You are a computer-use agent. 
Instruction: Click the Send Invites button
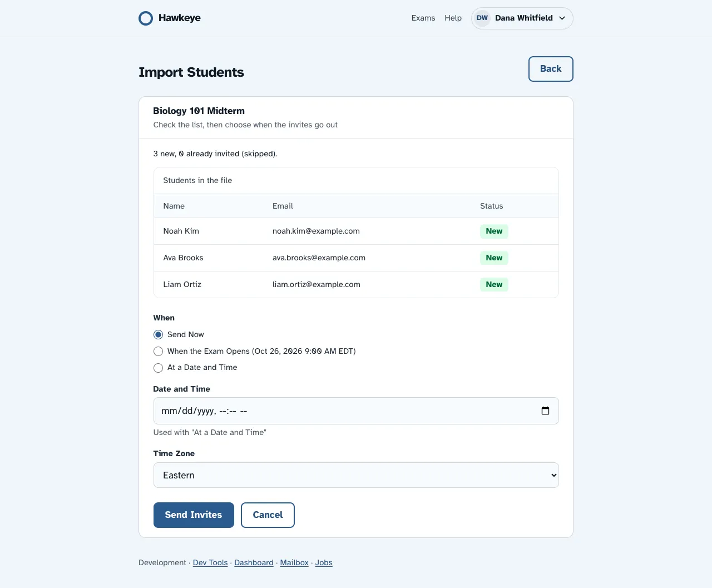click(x=194, y=515)
